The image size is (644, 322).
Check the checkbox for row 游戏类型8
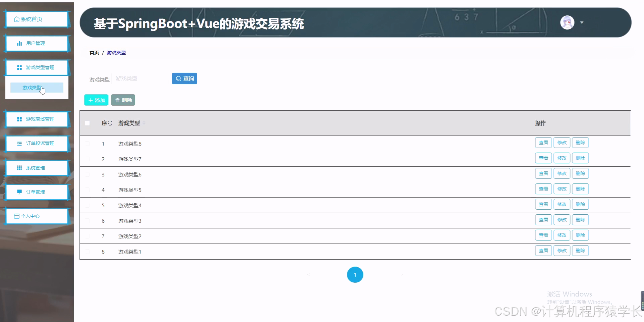click(87, 144)
